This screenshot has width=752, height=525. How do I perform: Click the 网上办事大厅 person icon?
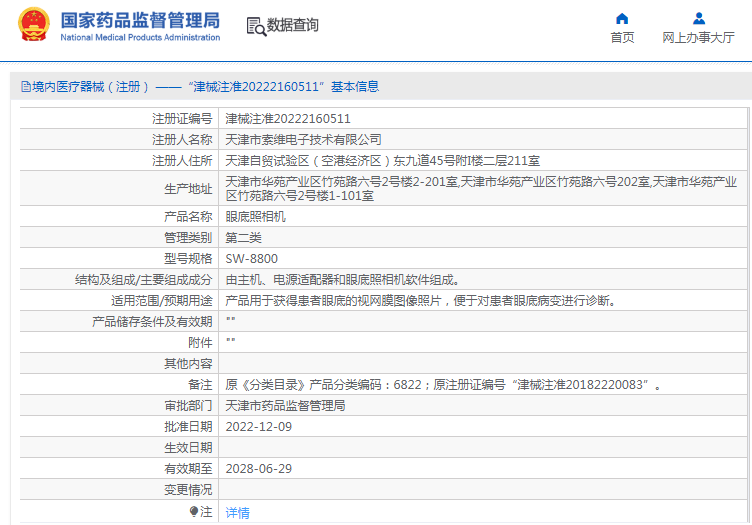pyautogui.click(x=698, y=18)
